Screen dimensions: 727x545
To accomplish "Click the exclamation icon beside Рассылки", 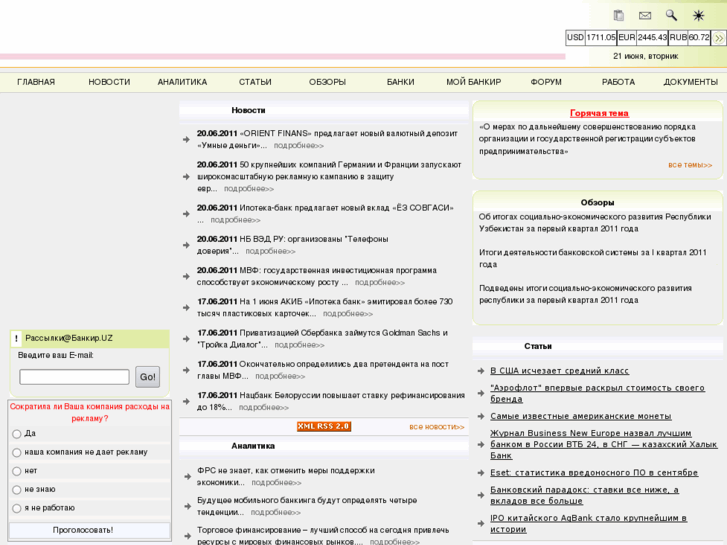I will (17, 339).
